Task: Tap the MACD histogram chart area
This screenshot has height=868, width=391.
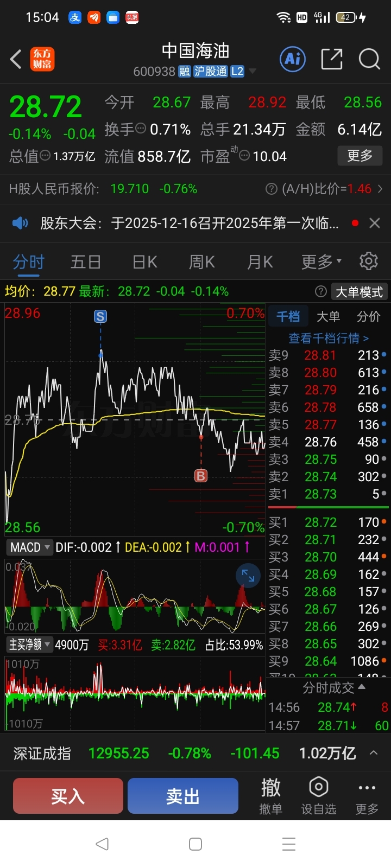Action: [x=135, y=596]
